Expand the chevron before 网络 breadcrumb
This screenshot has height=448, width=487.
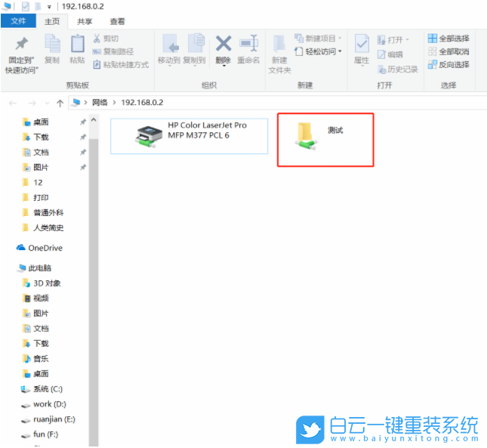pos(85,102)
